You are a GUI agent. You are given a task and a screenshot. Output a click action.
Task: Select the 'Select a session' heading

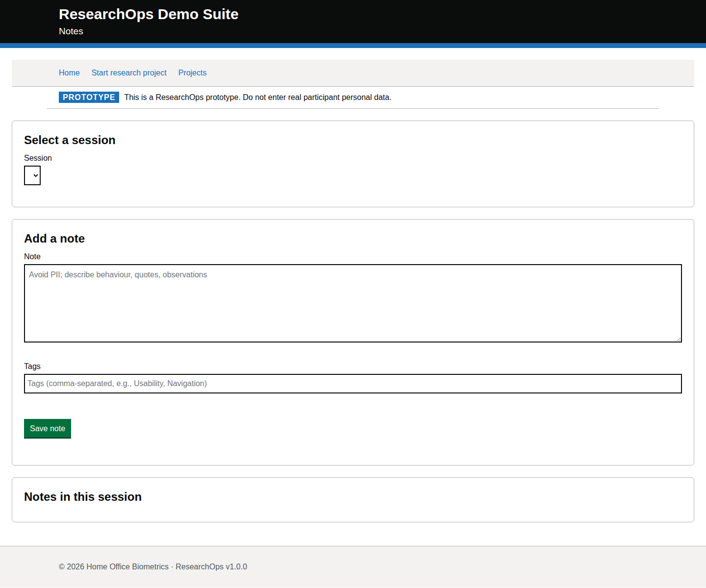[x=70, y=140]
